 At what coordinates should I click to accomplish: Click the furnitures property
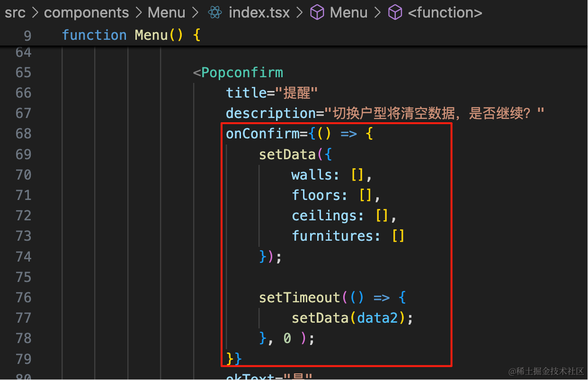[332, 236]
